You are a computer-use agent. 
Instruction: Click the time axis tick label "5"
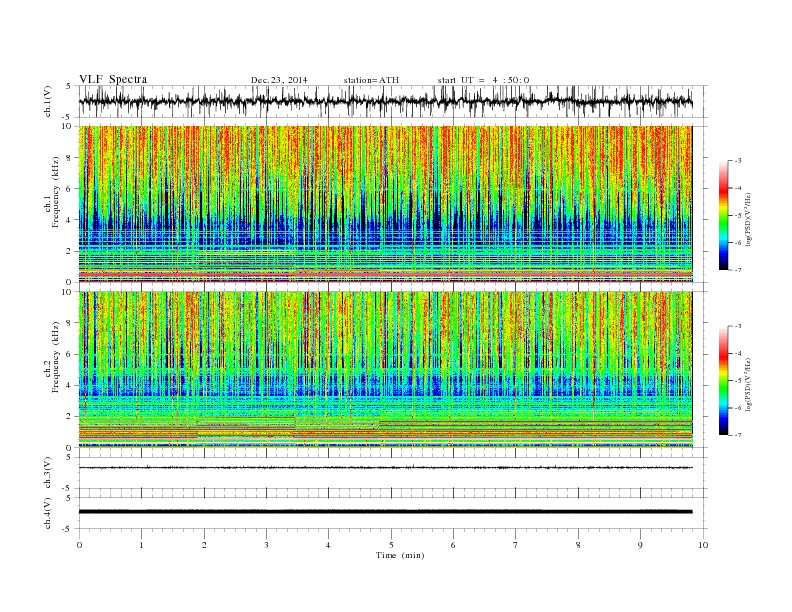pyautogui.click(x=391, y=545)
